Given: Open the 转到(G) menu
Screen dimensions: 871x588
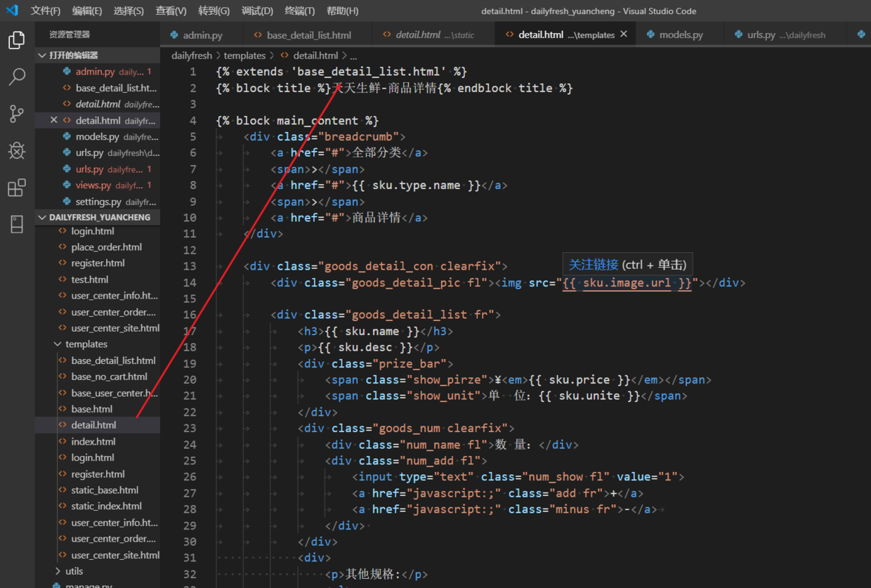Looking at the screenshot, I should pyautogui.click(x=214, y=11).
